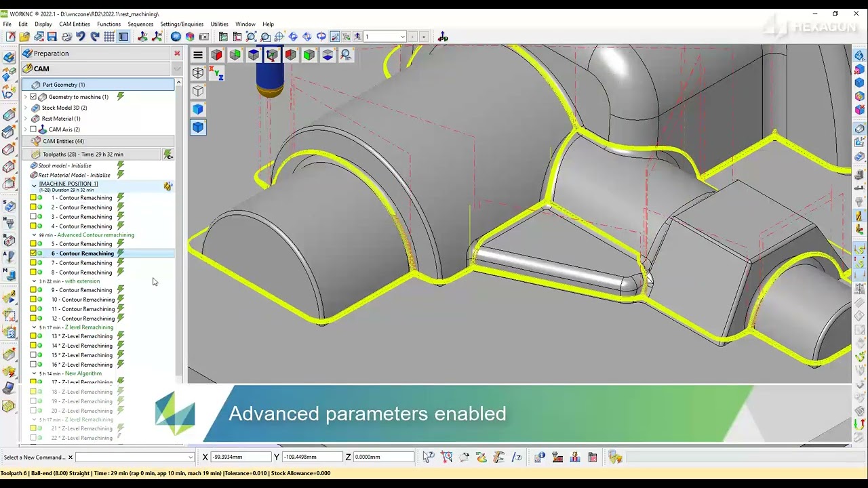Select 10 - Contour Remachining toolpath row

83,300
